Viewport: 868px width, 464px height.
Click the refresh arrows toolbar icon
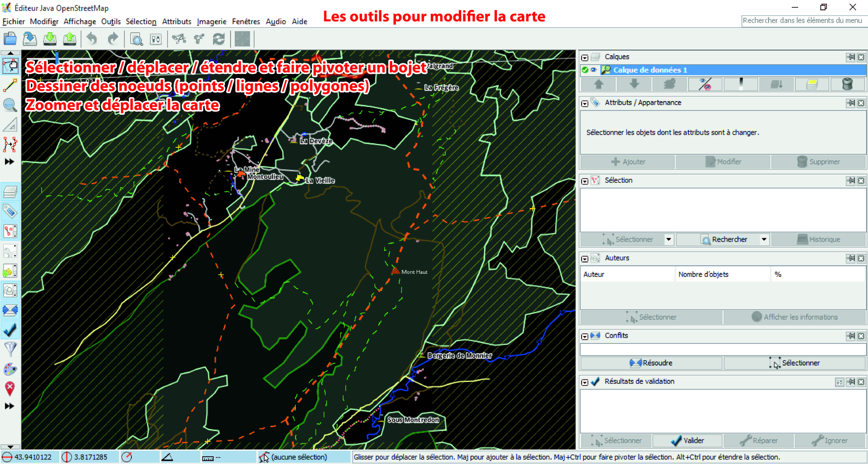tap(219, 39)
